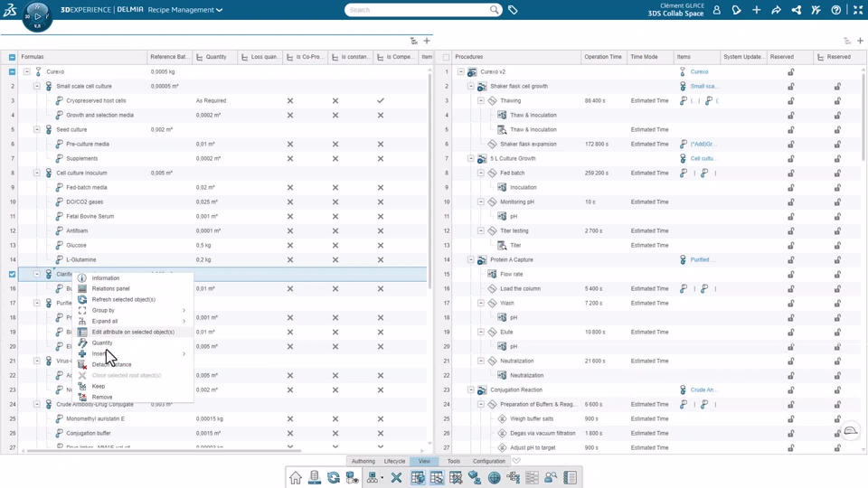Open the Crude An... item link
The height and width of the screenshot is (488, 868).
click(x=703, y=389)
